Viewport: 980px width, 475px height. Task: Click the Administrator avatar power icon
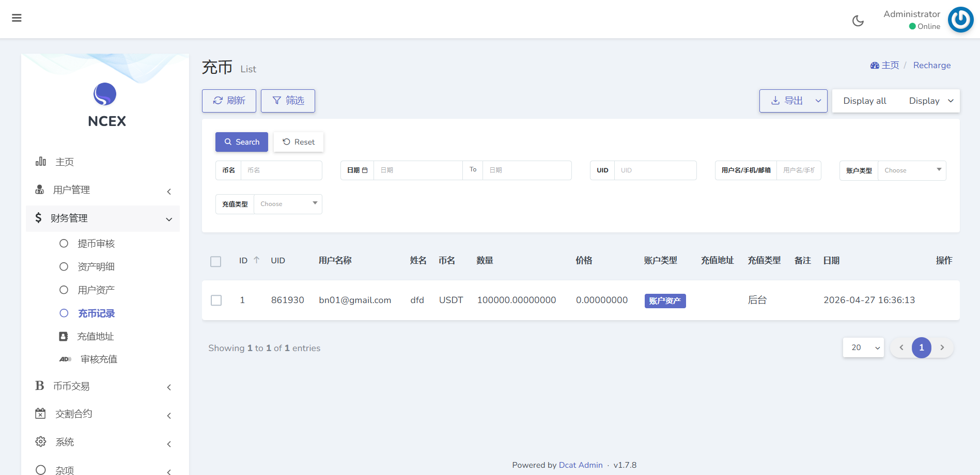pyautogui.click(x=960, y=20)
